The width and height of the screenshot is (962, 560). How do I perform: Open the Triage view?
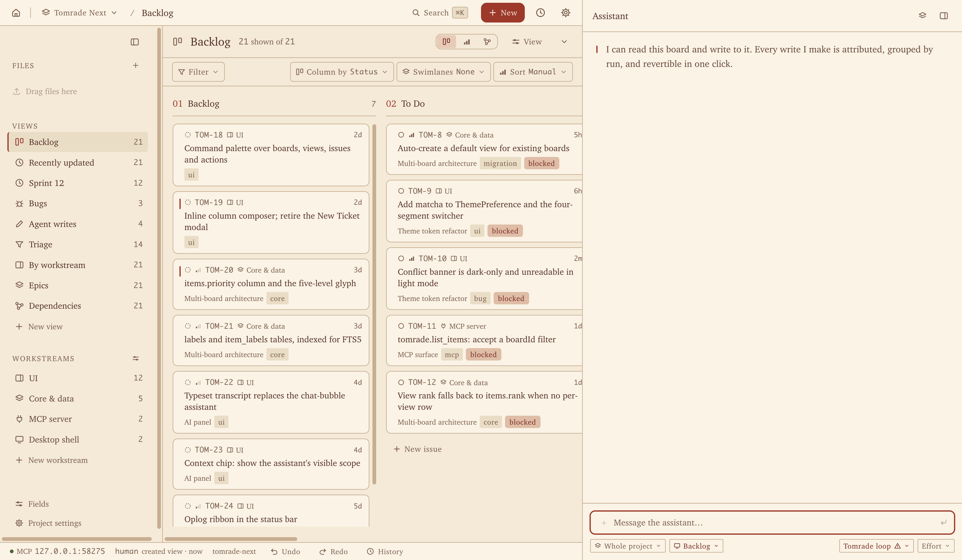pyautogui.click(x=78, y=244)
